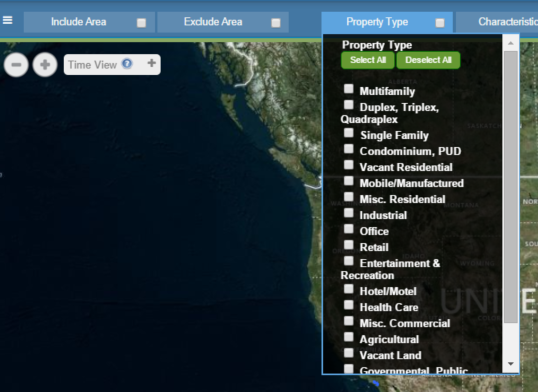Check the Condominium, PUD checkbox

349,149
